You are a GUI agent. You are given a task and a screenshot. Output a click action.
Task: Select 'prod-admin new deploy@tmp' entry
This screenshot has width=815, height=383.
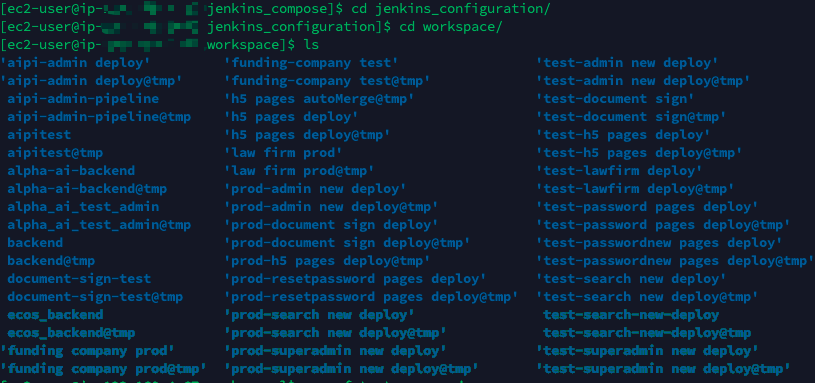(x=331, y=207)
